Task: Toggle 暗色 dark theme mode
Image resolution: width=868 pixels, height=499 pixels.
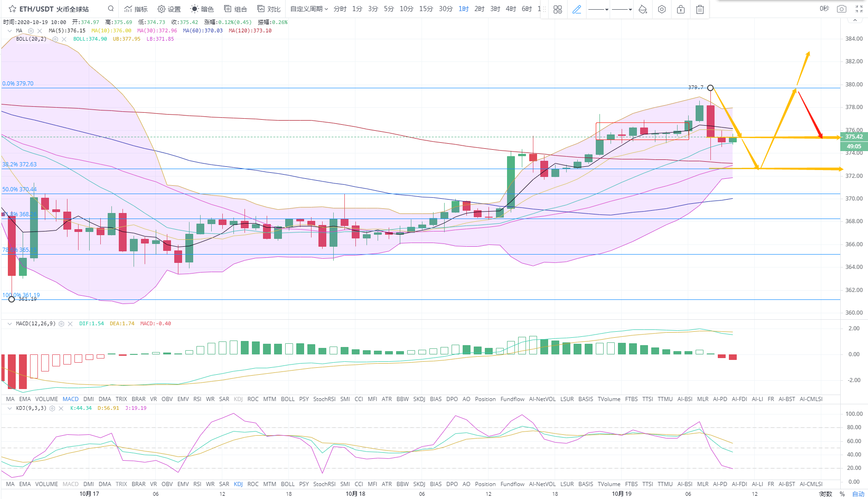Action: [202, 9]
